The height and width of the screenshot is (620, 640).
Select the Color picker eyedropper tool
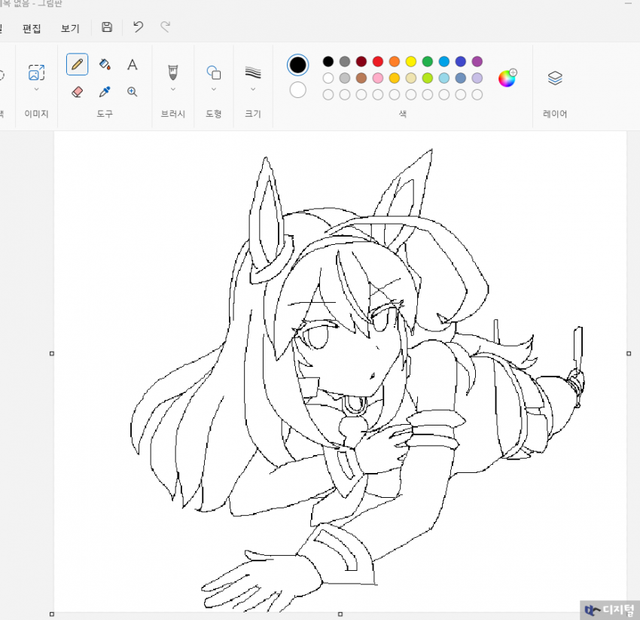point(104,91)
